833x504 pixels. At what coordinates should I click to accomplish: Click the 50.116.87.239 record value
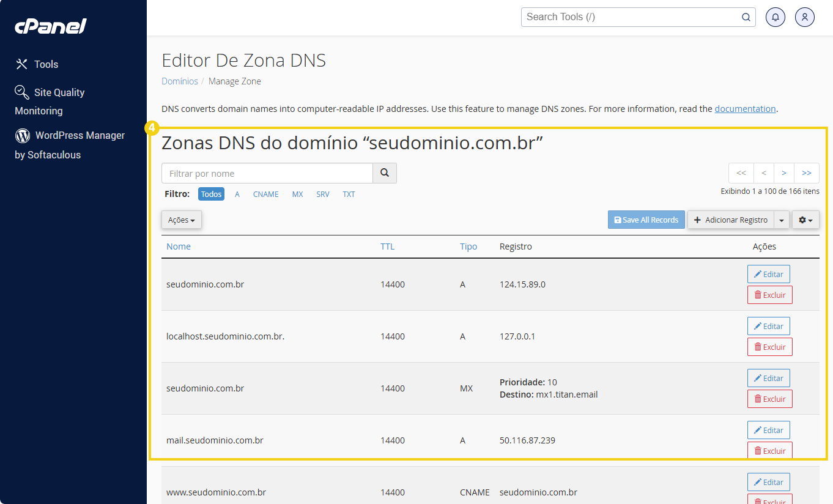(527, 440)
